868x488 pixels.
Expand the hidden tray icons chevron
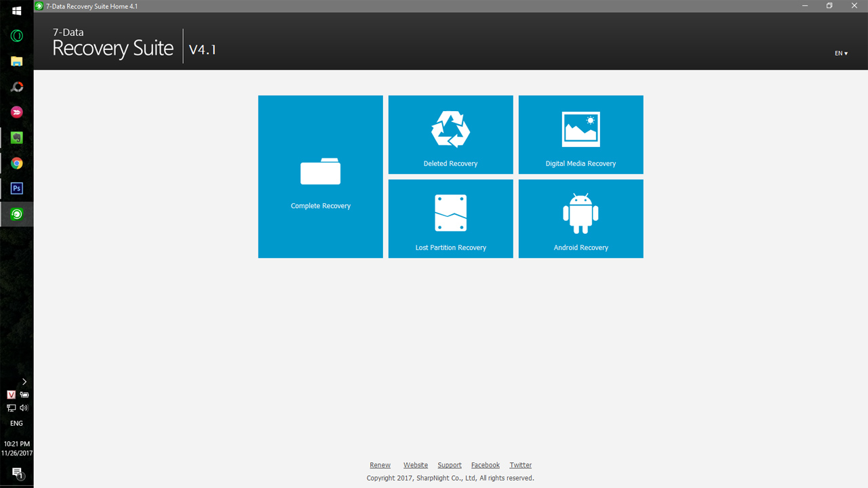(24, 382)
